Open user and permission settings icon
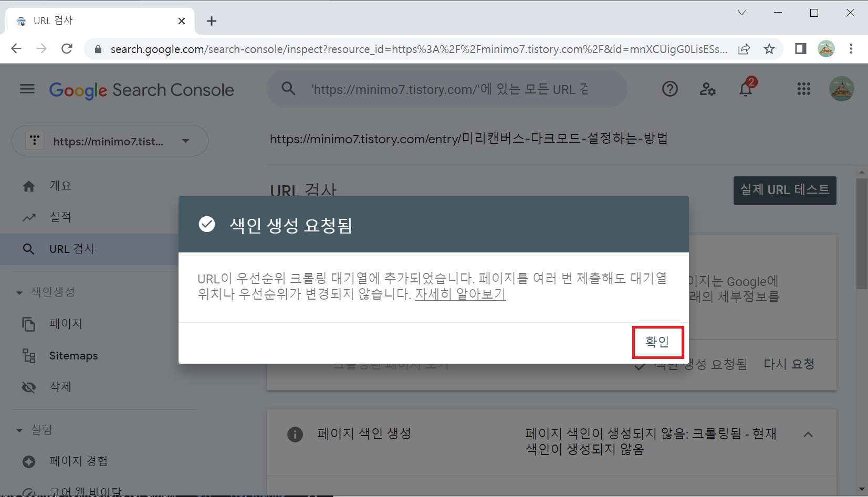This screenshot has width=868, height=497. [707, 89]
